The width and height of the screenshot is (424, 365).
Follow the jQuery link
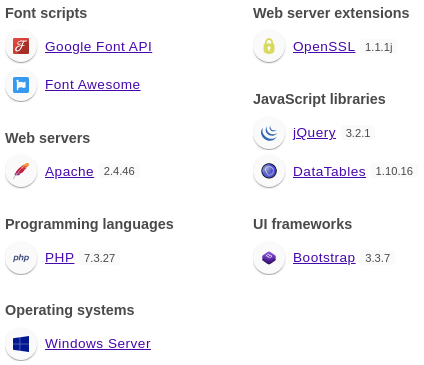tap(314, 133)
